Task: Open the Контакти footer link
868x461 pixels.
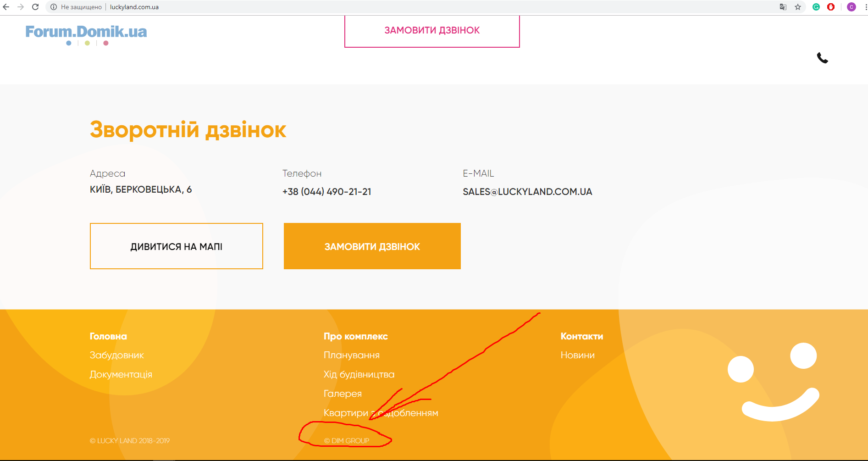Action: click(x=582, y=336)
